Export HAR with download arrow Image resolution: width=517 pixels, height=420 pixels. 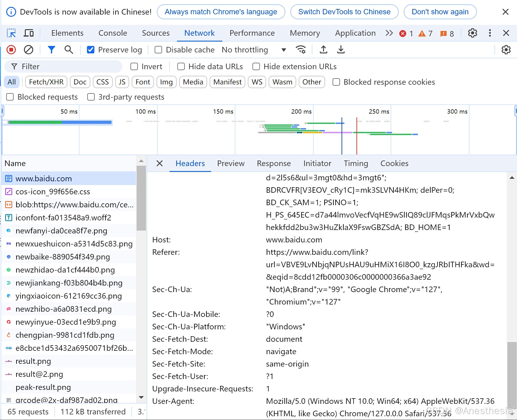pos(341,50)
